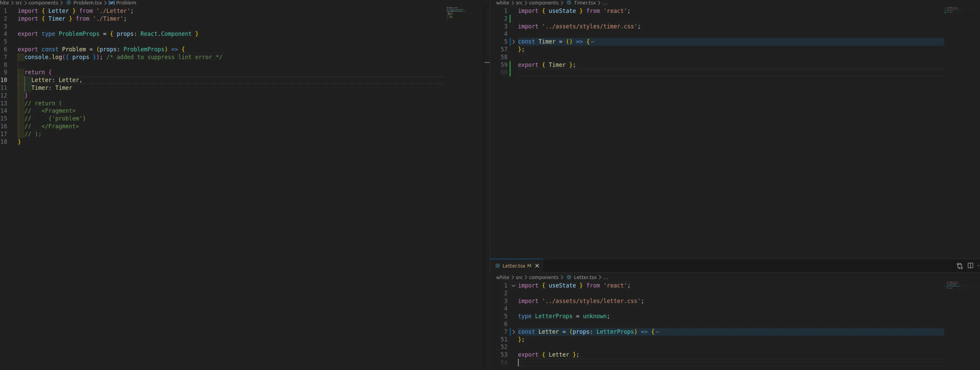
Task: Click Letter.tsx breadcrumb with React icon
Action: click(585, 277)
